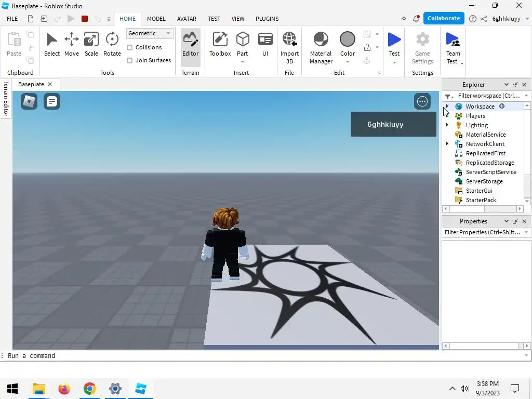Select ServerScriptService in Explorer
Image resolution: width=532 pixels, height=399 pixels.
[x=490, y=172]
